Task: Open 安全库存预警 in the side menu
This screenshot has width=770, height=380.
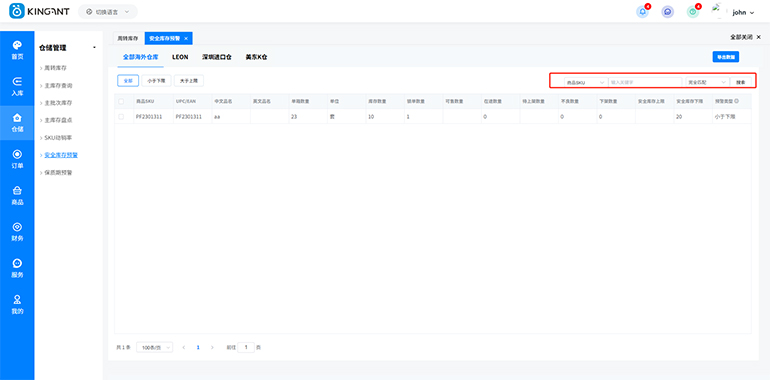Action: pos(61,155)
